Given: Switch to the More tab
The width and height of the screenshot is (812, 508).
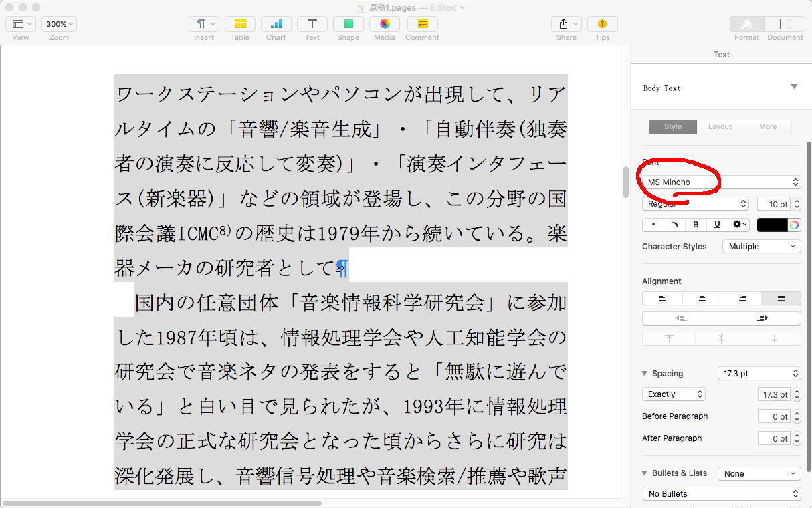Looking at the screenshot, I should point(767,126).
